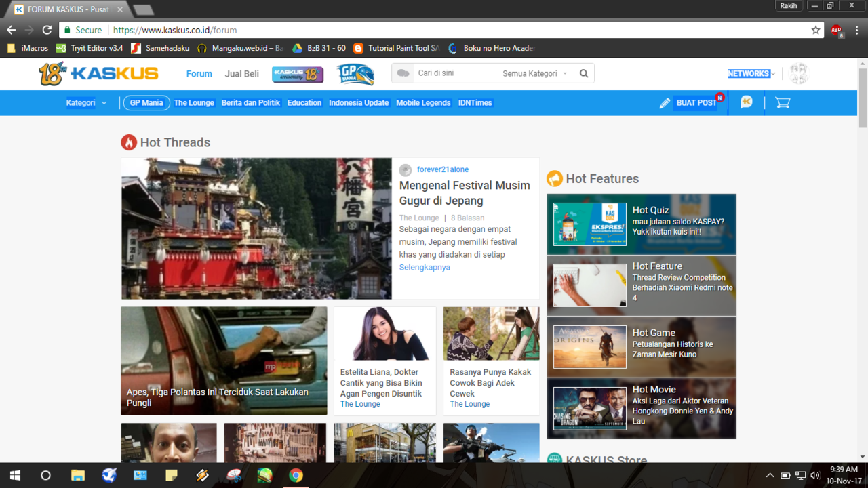The height and width of the screenshot is (488, 868).
Task: Open Sticky Notes from taskbar
Action: [172, 475]
